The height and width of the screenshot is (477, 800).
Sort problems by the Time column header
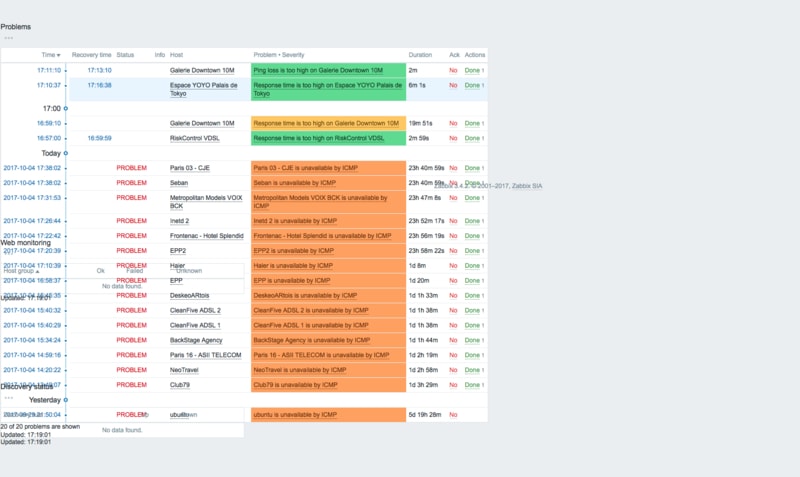tap(51, 55)
